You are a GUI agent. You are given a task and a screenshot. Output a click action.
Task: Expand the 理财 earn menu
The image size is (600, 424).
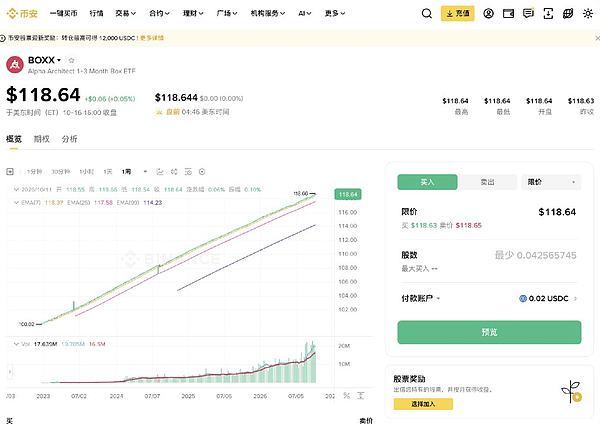193,14
